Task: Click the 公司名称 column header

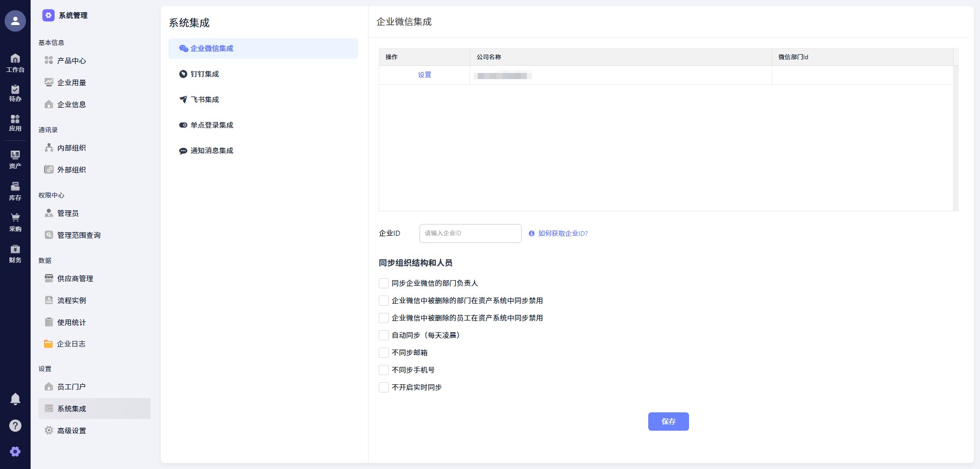Action: coord(621,57)
